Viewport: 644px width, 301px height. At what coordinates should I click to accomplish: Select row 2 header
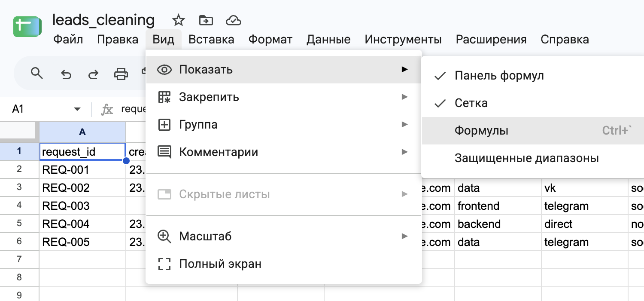pyautogui.click(x=19, y=169)
